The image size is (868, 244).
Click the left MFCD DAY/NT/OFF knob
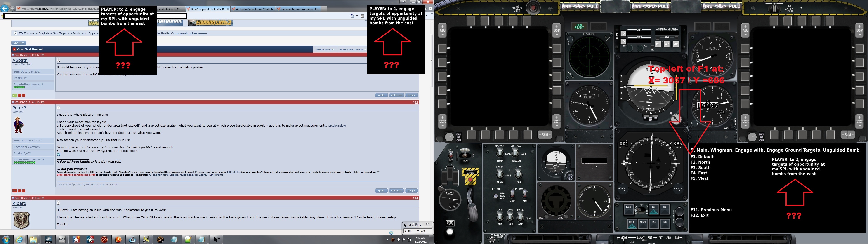[x=449, y=137]
